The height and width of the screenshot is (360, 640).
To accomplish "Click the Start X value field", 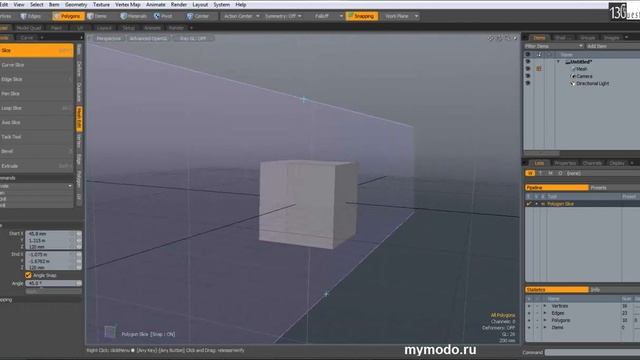I will tap(53, 234).
